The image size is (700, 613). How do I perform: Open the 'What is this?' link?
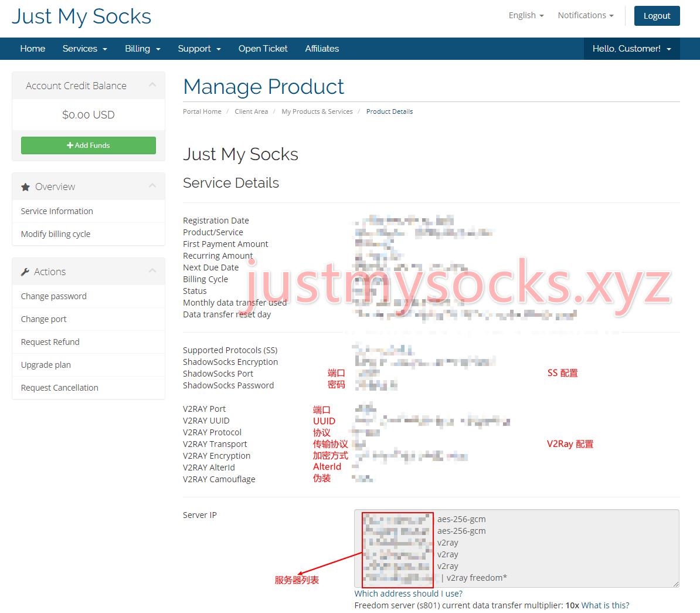605,605
